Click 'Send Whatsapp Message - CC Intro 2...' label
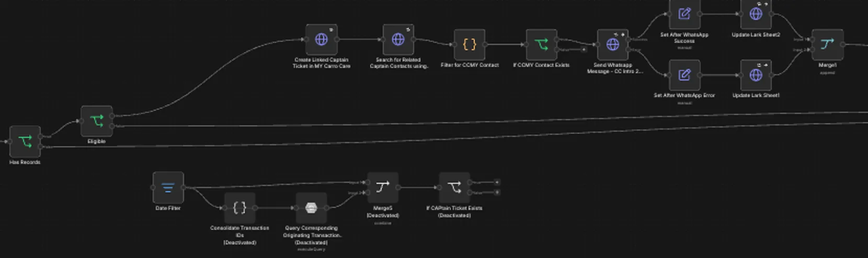 tap(614, 68)
